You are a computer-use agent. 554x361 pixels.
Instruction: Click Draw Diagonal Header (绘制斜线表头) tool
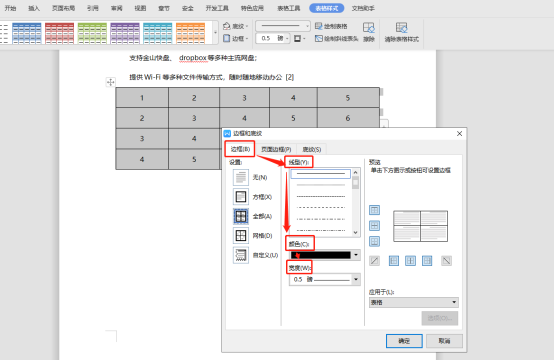[x=336, y=39]
